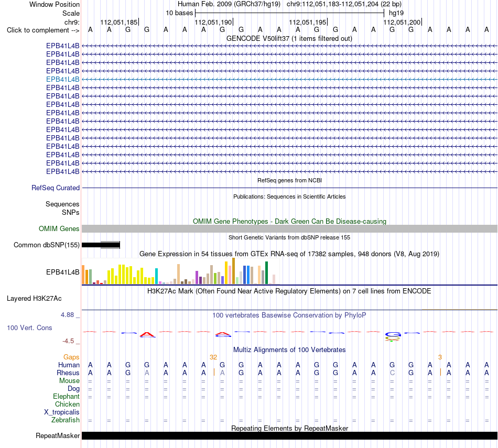
Task: Click 'Repeating Elements by RepeatMasker' title
Action: 289,428
